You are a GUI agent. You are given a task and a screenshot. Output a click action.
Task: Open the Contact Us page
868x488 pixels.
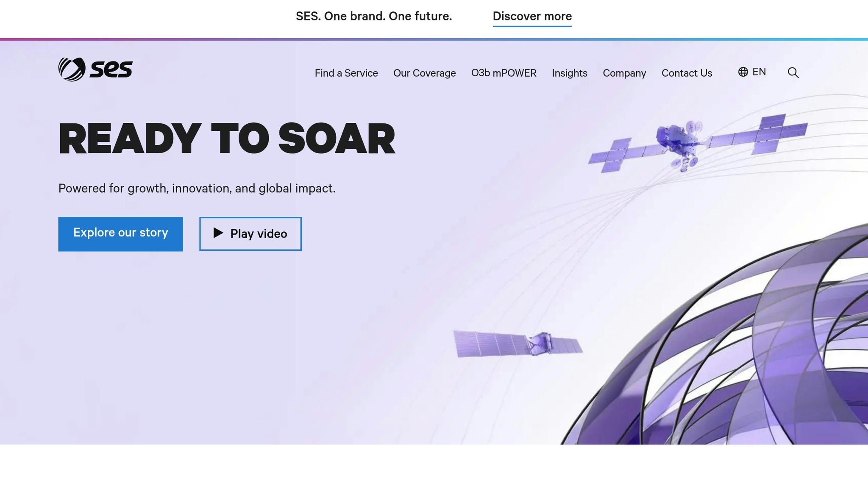(687, 73)
